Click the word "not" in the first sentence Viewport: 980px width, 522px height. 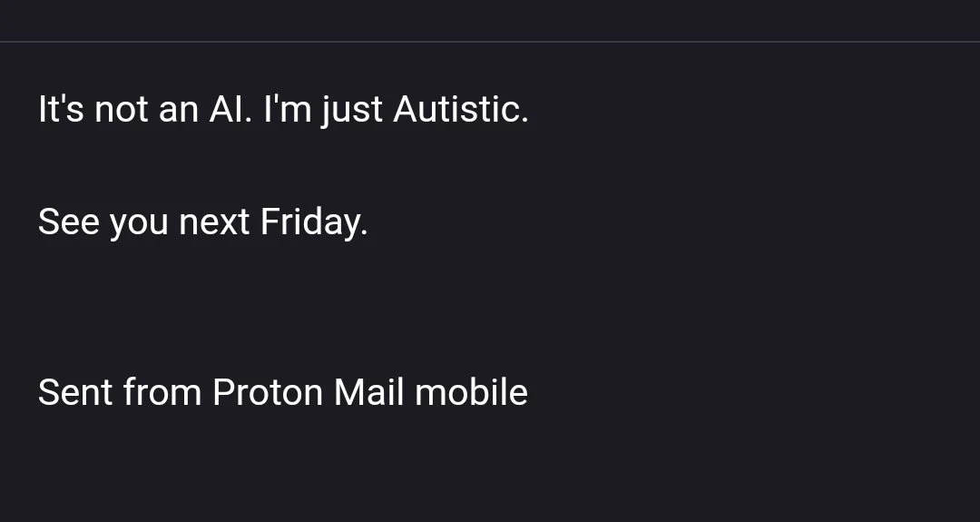(x=122, y=110)
